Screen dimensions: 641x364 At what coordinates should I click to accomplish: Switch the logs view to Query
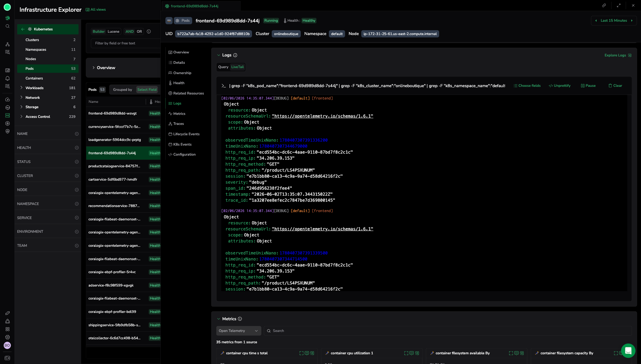click(x=223, y=67)
